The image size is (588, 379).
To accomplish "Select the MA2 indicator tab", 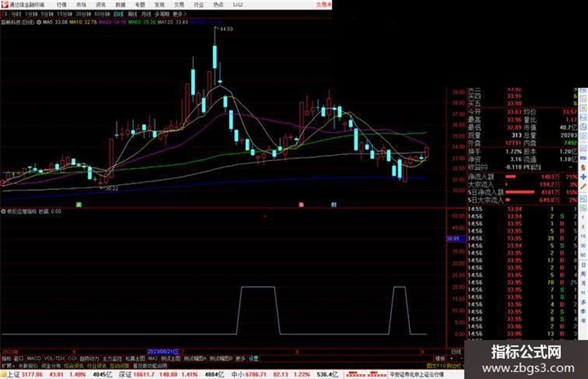I will [x=152, y=358].
